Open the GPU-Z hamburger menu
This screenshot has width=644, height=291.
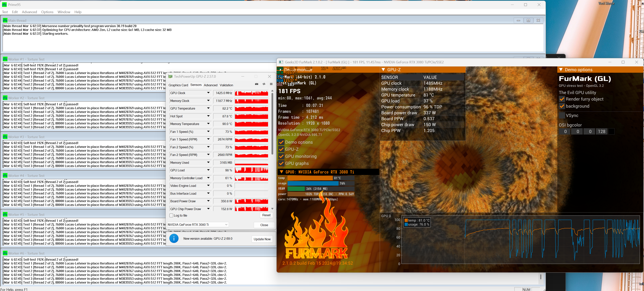point(271,84)
